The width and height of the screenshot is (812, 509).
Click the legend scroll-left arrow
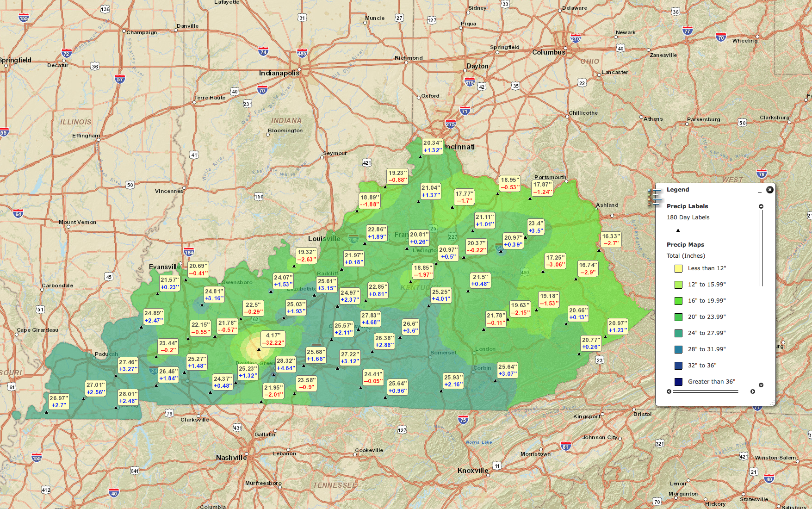click(x=669, y=391)
